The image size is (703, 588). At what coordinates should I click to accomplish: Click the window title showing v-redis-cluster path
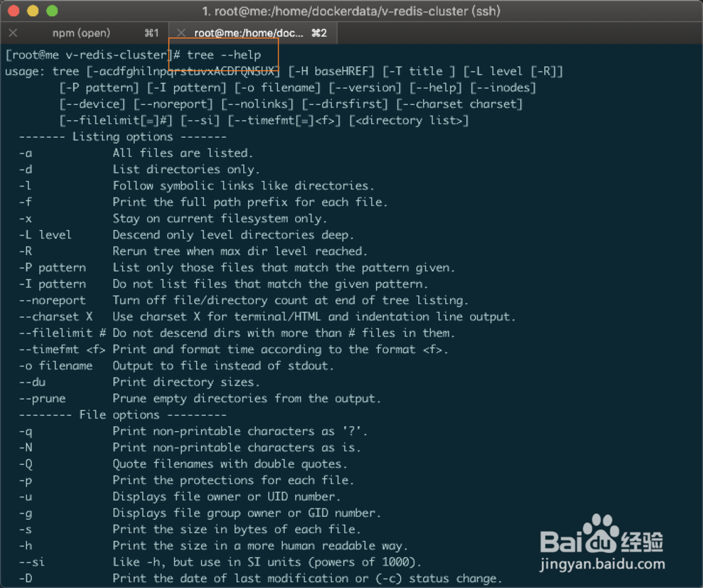tap(351, 11)
